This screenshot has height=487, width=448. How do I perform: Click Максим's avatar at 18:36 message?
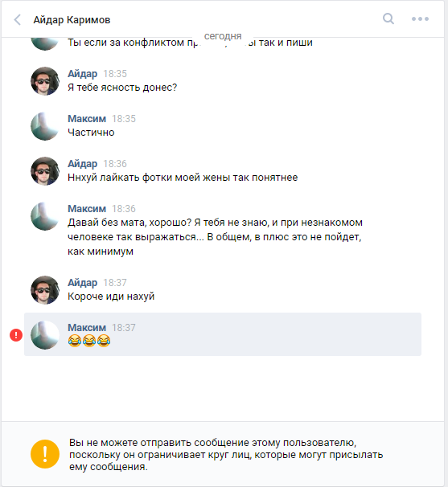(45, 216)
